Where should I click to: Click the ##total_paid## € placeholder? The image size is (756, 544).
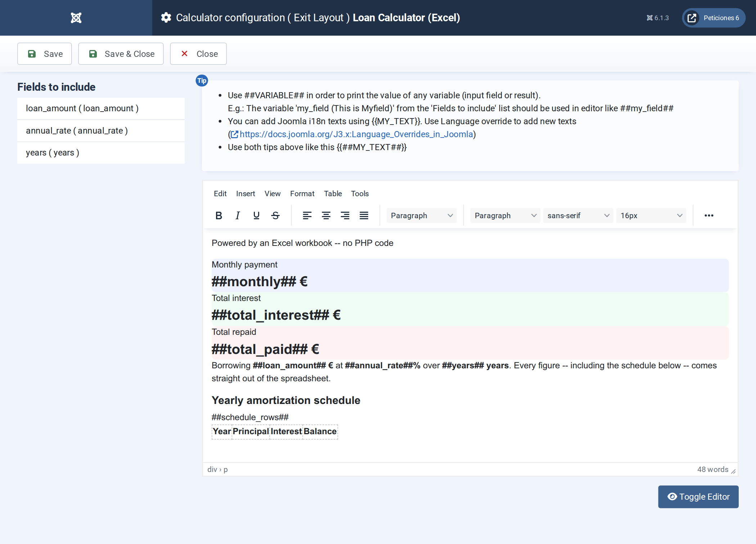point(265,349)
